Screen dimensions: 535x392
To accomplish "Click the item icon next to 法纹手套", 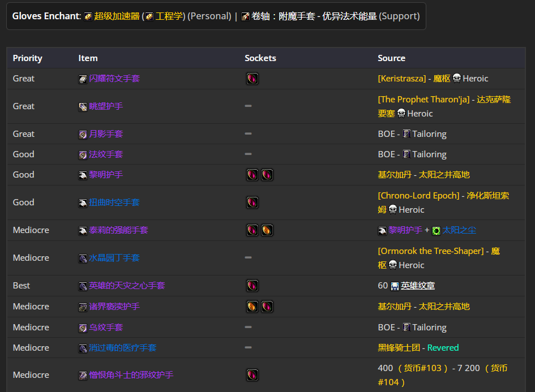I will click(83, 155).
